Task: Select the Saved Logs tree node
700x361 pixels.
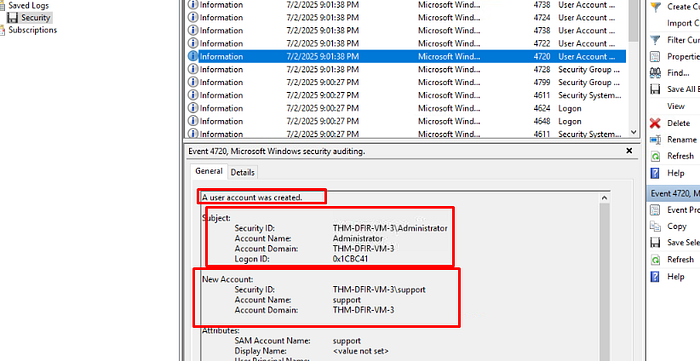Action: [x=28, y=5]
